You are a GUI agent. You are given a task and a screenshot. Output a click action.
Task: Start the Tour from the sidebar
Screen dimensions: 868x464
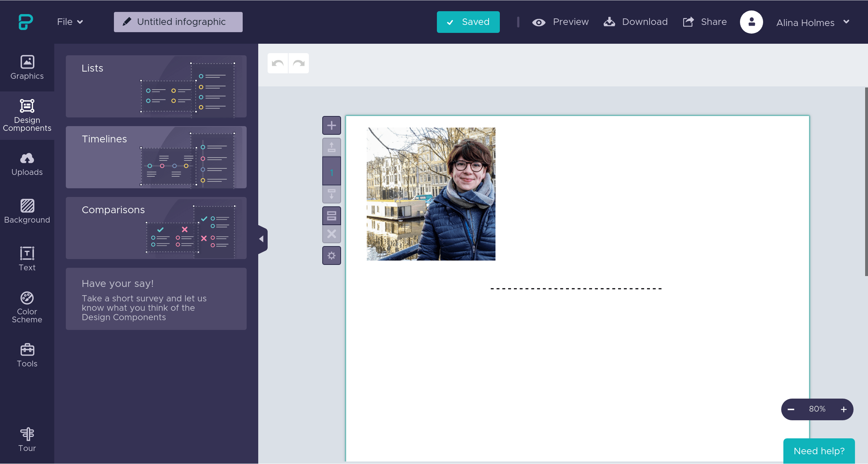(27, 439)
